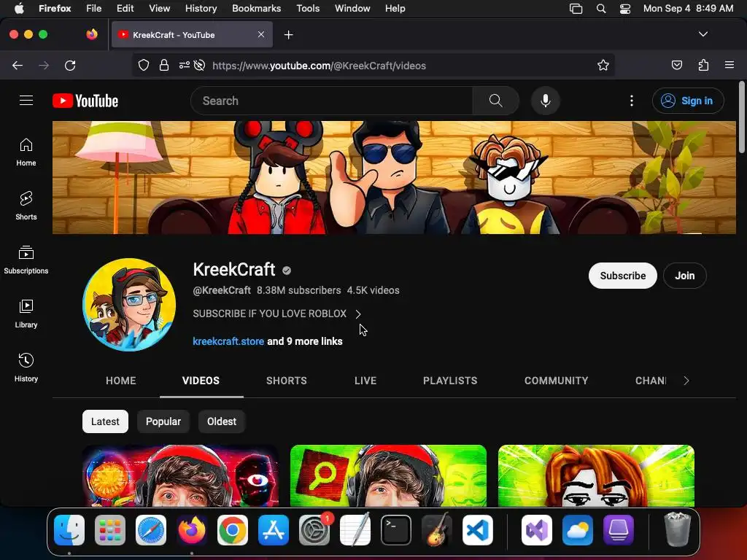Go to Home in the sidebar
The image size is (747, 560).
coord(26,152)
